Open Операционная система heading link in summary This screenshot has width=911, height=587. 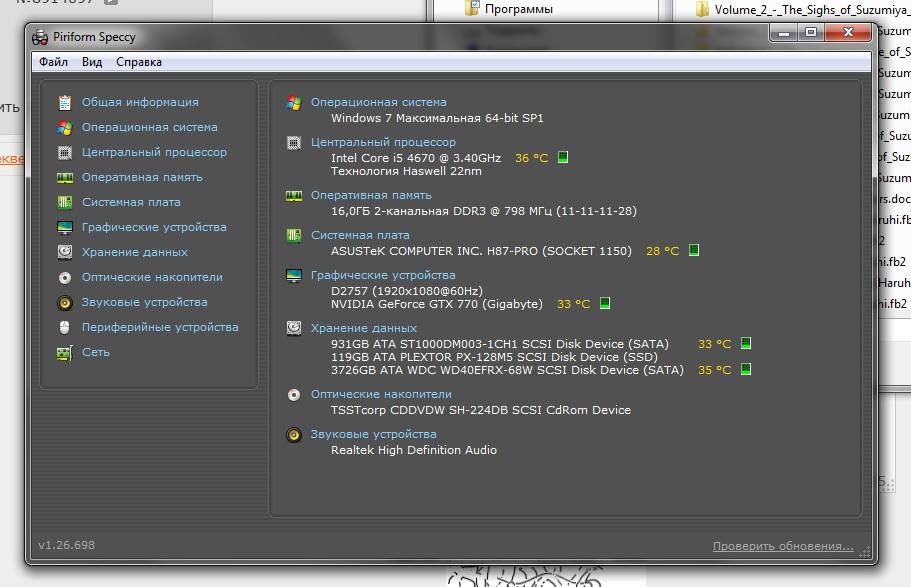click(379, 102)
